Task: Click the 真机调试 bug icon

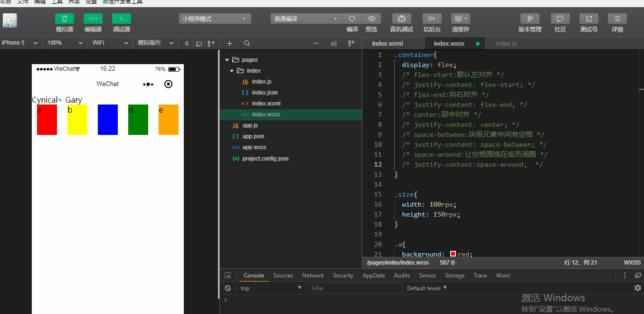Action: [x=401, y=19]
